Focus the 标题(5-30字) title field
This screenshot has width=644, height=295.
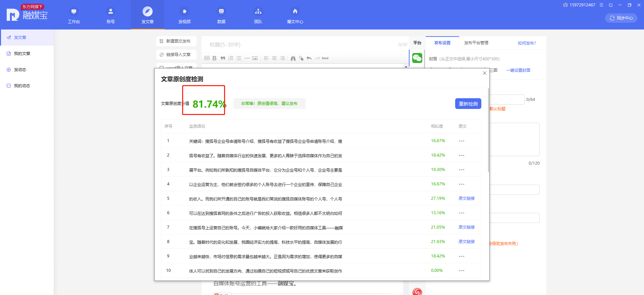pyautogui.click(x=302, y=45)
